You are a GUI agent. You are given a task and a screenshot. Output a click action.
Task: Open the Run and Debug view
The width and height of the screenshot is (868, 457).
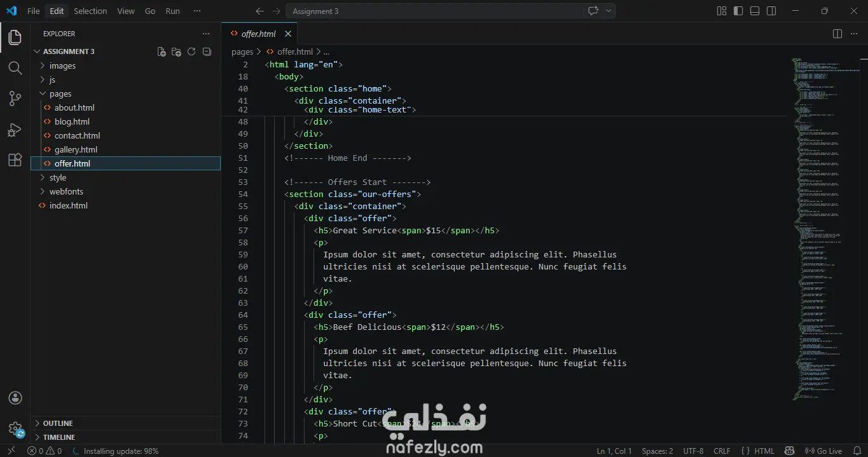(15, 129)
